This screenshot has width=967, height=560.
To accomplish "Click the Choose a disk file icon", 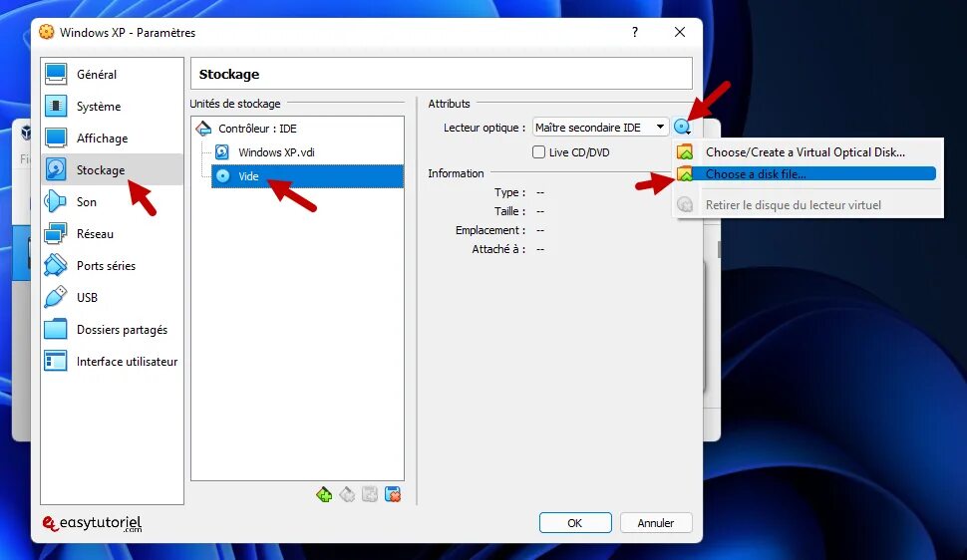I will pos(685,174).
